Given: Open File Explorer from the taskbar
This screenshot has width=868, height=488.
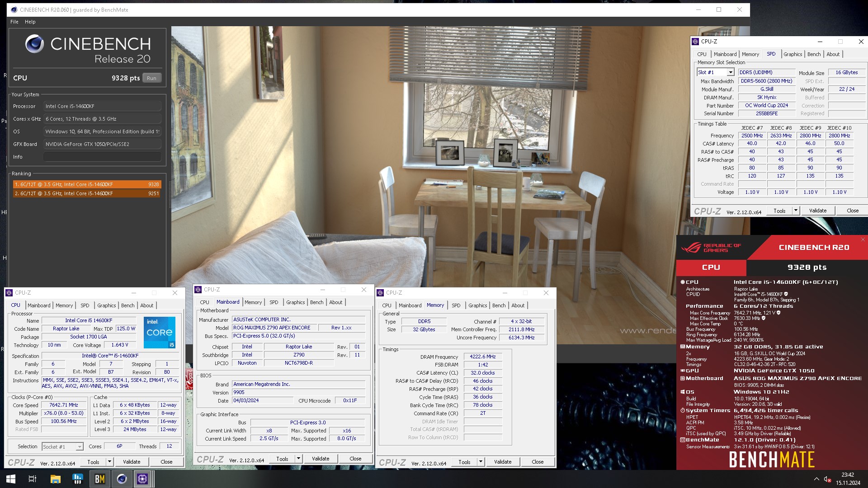Looking at the screenshot, I should 55,479.
